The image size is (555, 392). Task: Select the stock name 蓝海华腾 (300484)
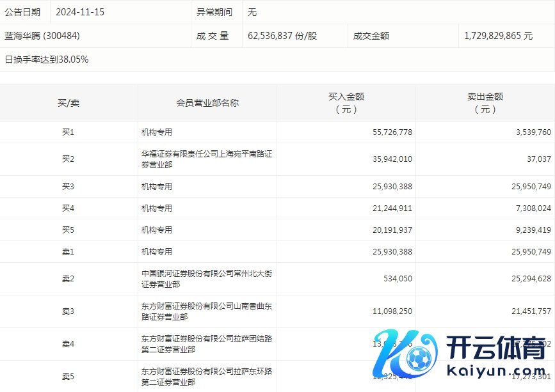(x=42, y=36)
